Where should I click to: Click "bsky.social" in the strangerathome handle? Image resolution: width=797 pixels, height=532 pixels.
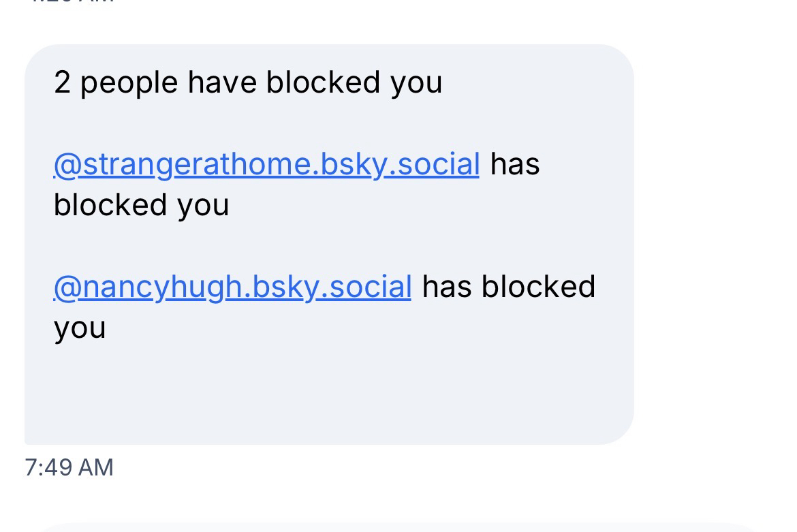pos(401,164)
